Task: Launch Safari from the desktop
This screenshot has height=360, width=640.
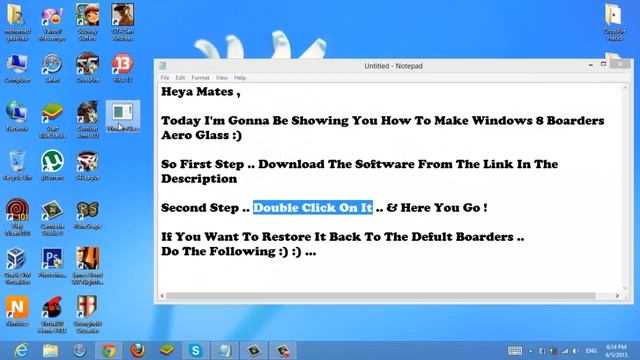Action: point(52,69)
